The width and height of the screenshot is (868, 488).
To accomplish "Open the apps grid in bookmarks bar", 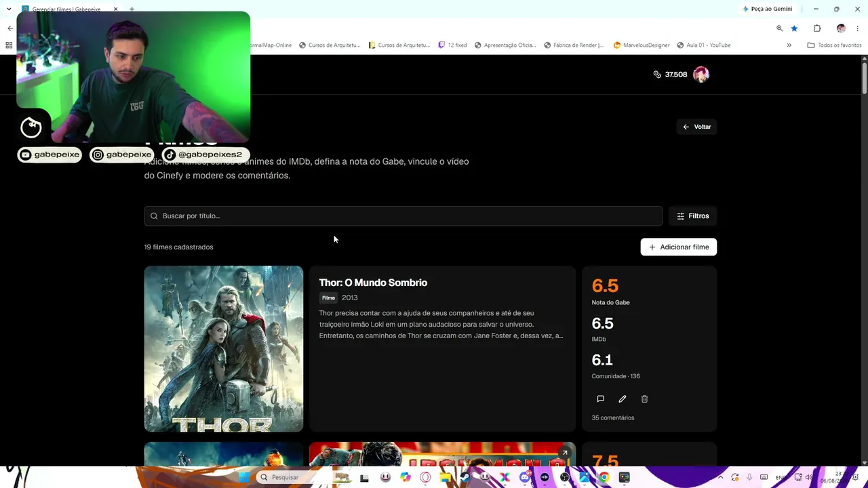I will click(9, 45).
